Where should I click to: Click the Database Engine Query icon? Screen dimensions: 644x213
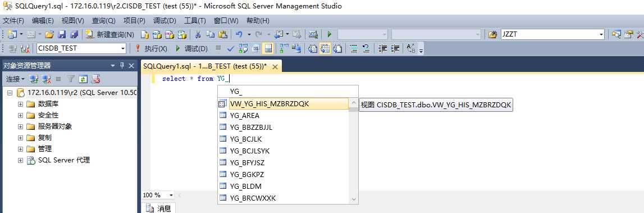pos(144,34)
